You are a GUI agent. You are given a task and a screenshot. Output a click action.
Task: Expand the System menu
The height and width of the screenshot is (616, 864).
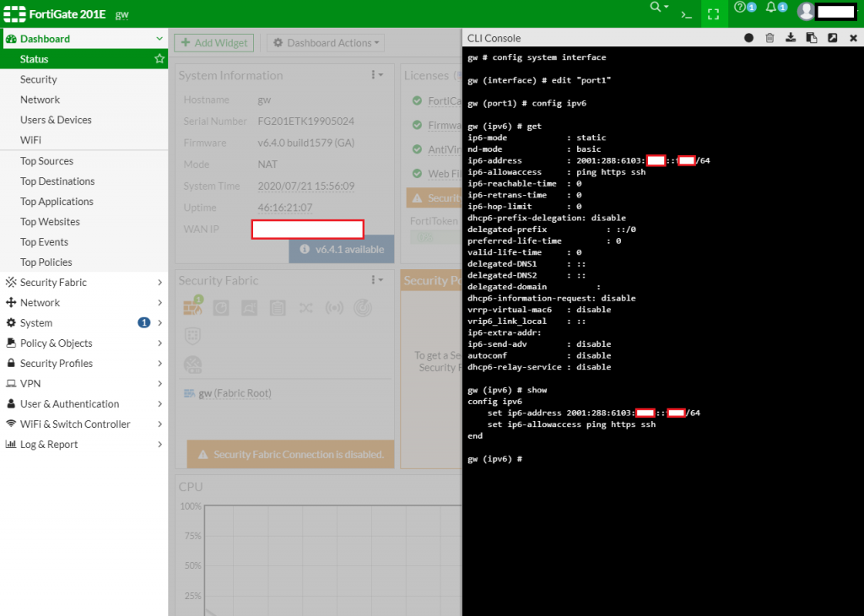pyautogui.click(x=84, y=323)
